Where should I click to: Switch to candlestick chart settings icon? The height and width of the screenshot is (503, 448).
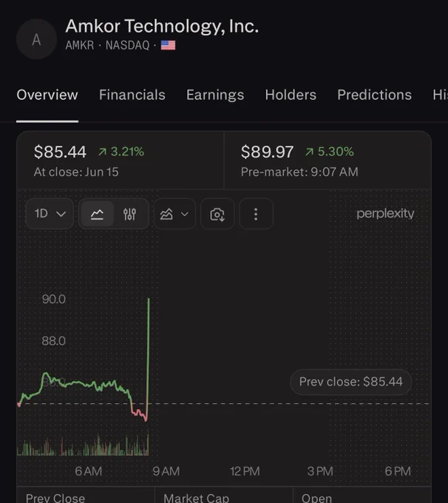point(129,214)
